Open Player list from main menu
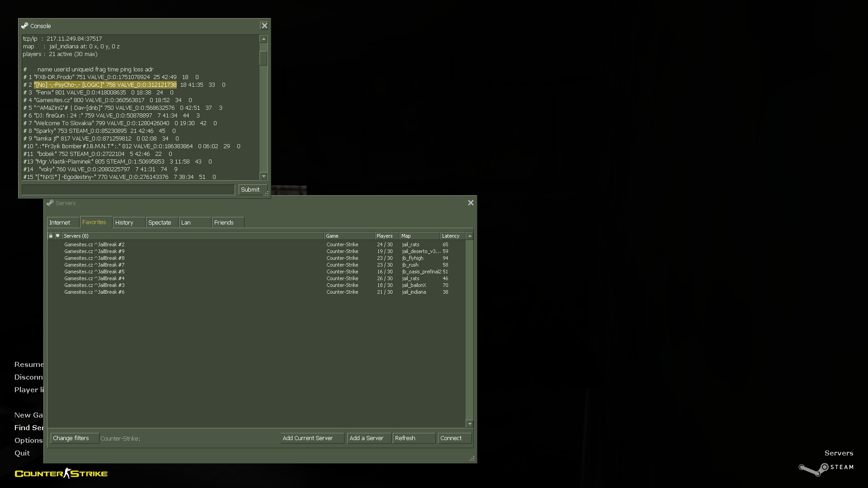Viewport: 868px width, 488px height. click(x=29, y=390)
